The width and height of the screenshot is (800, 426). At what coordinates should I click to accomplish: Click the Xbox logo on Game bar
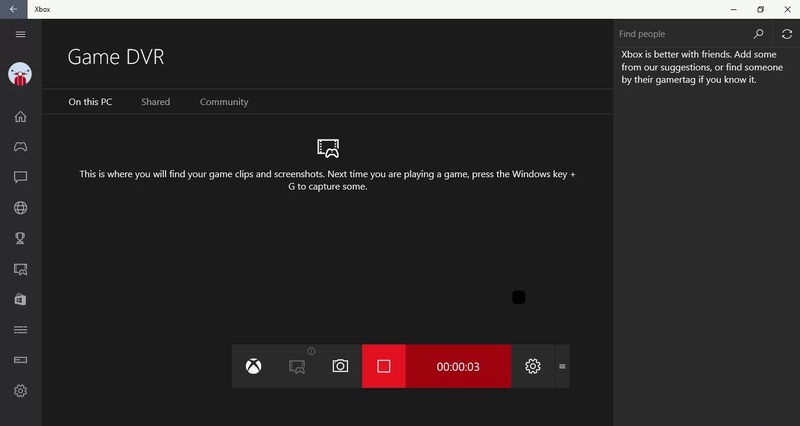(x=254, y=366)
